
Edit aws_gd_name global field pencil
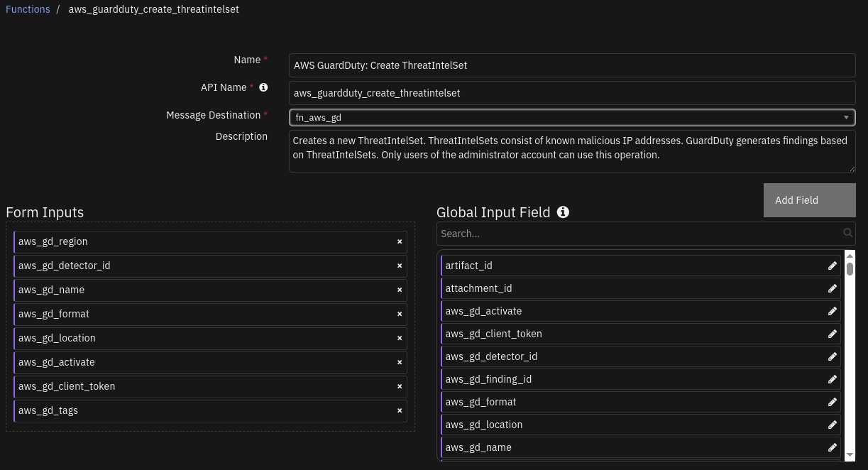[x=833, y=447]
